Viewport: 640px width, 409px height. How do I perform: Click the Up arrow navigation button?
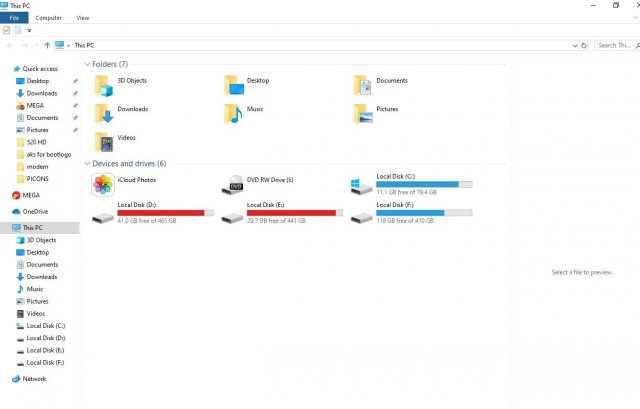pos(47,45)
